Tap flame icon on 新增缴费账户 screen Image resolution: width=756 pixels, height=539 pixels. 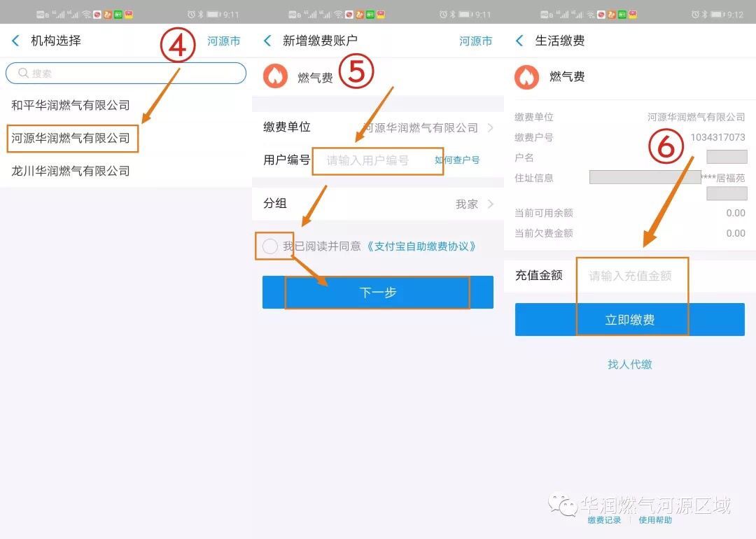pos(275,76)
